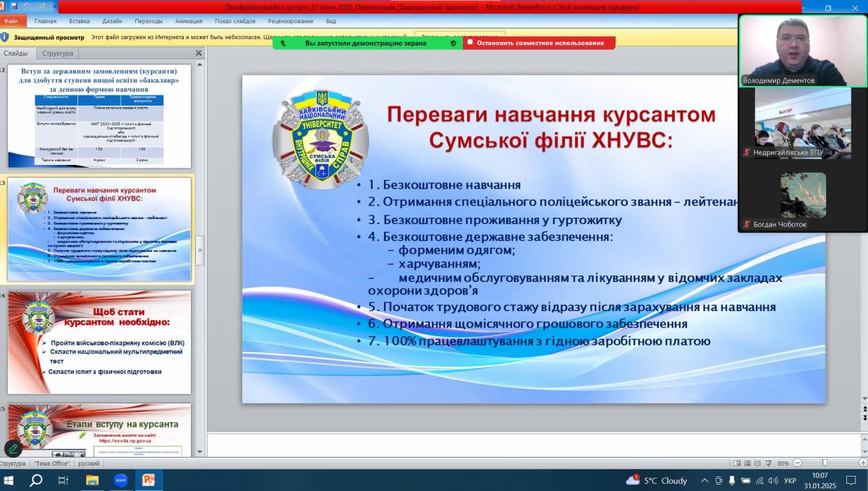Expand Quick Access Toolbar customize dropdown
The width and height of the screenshot is (868, 491).
(54, 7)
